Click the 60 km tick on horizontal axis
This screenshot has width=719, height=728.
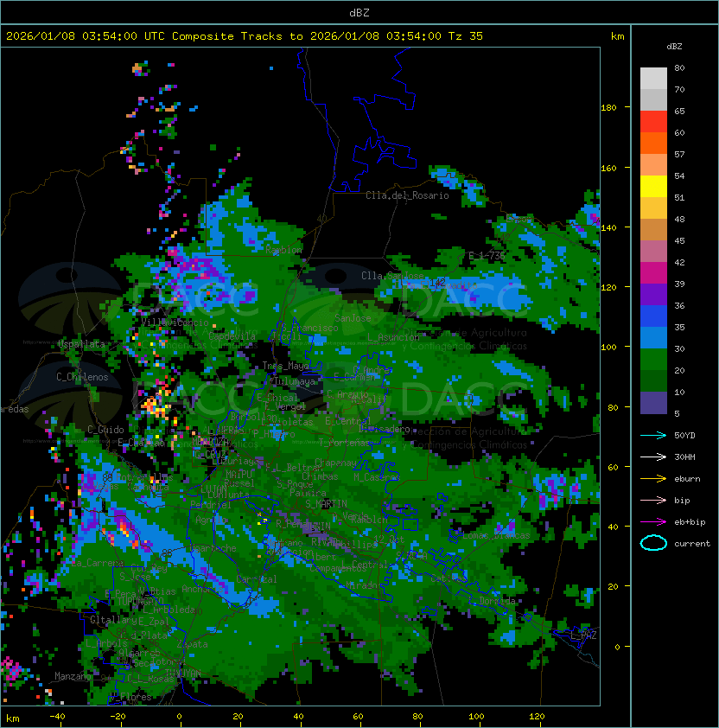pyautogui.click(x=358, y=717)
